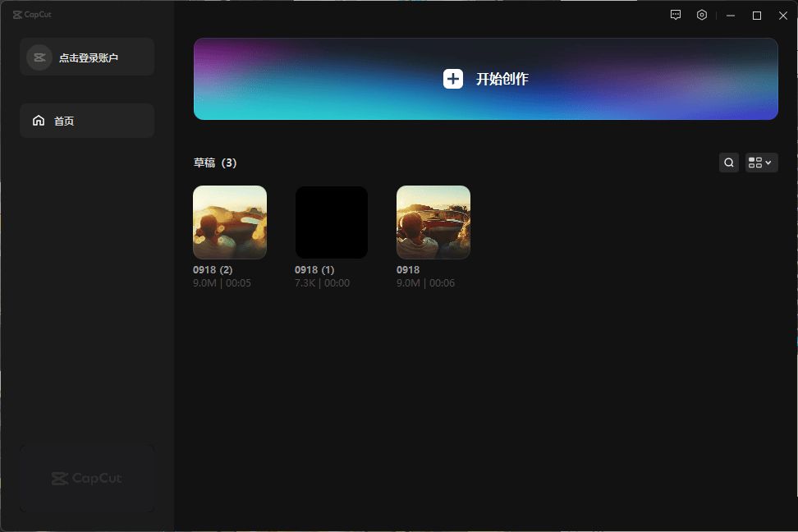This screenshot has width=798, height=532.
Task: Open the 0918 (2) draft thumbnail
Action: [230, 222]
